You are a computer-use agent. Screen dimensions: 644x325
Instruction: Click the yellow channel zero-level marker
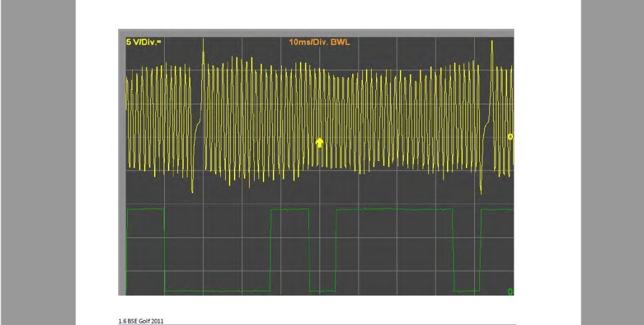point(510,136)
